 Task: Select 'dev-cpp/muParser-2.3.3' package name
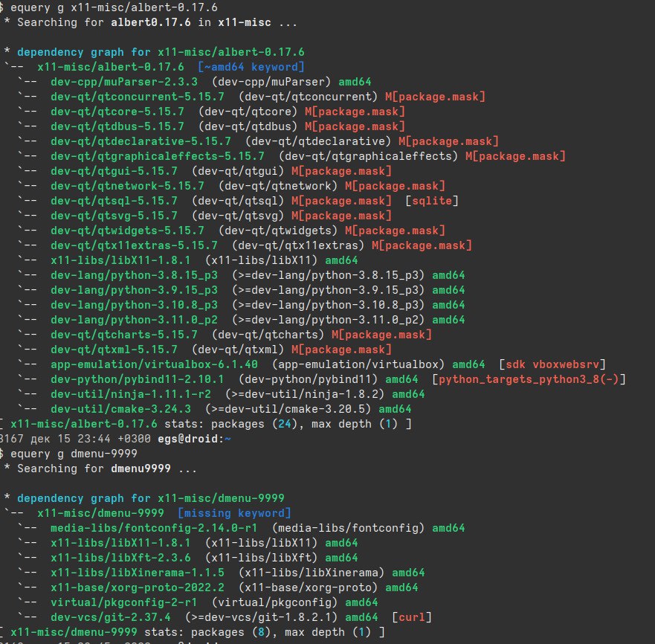pos(124,82)
